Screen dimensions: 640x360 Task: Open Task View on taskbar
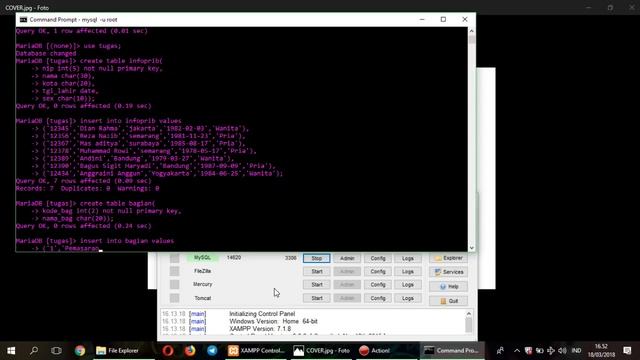[x=56, y=351]
